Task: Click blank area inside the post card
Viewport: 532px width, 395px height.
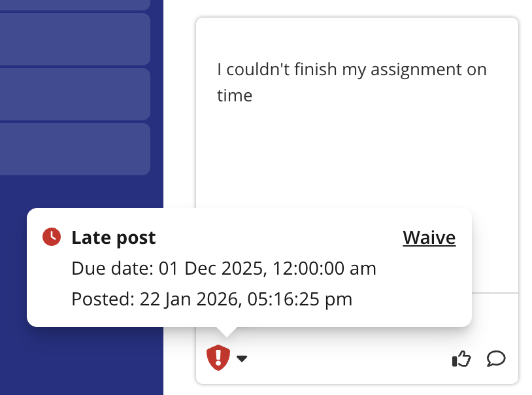Action: click(357, 163)
